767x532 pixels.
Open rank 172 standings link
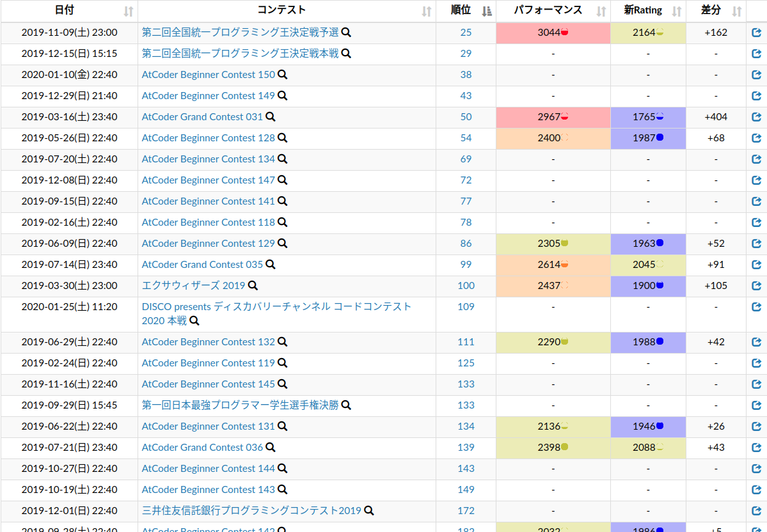pos(466,510)
